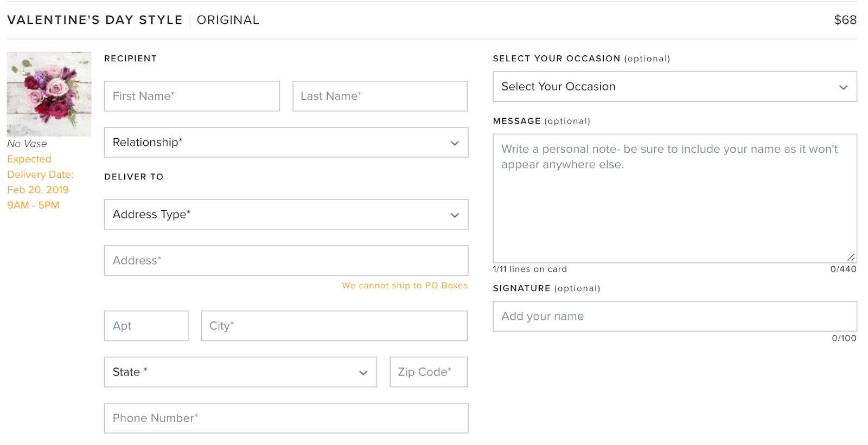Click the Zip Code field

[x=428, y=372]
